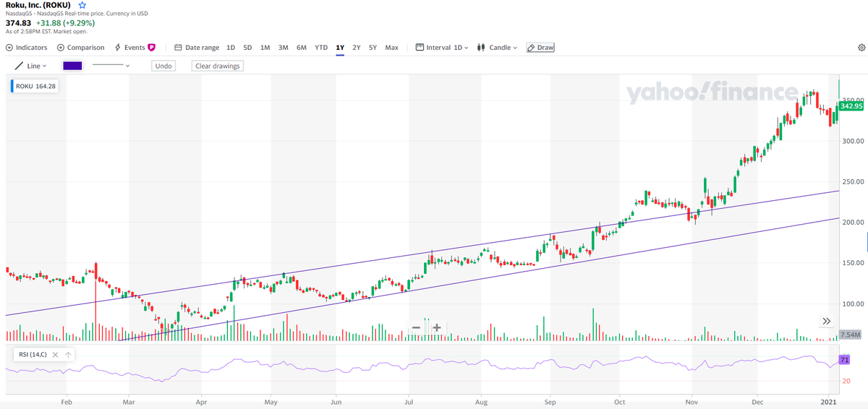This screenshot has width=868, height=409.
Task: Open the Date range calendar picker
Action: [197, 48]
